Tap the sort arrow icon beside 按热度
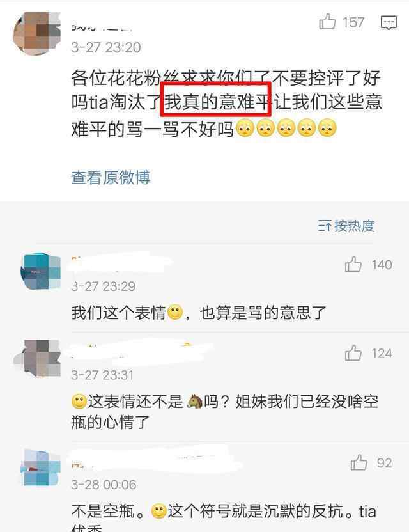 tap(325, 226)
